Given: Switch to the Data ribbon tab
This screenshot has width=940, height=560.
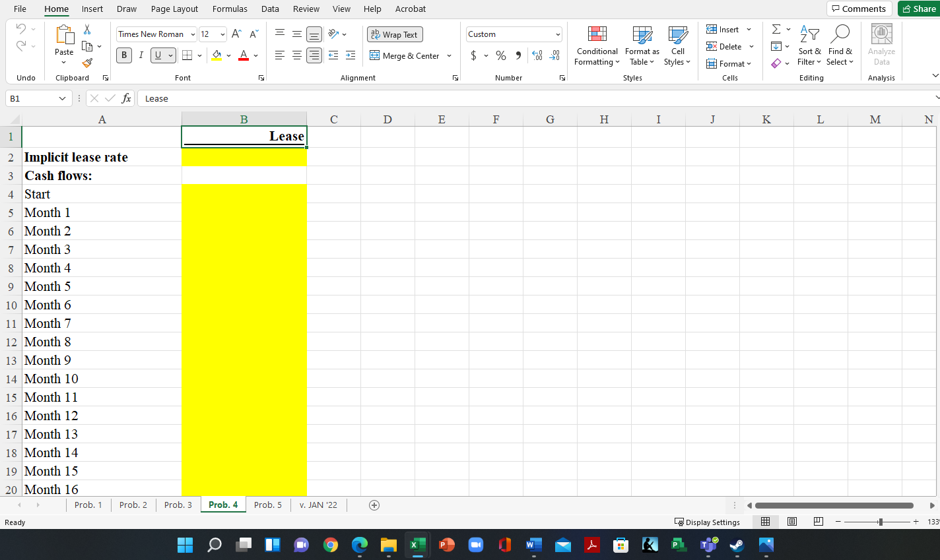Looking at the screenshot, I should coord(270,9).
